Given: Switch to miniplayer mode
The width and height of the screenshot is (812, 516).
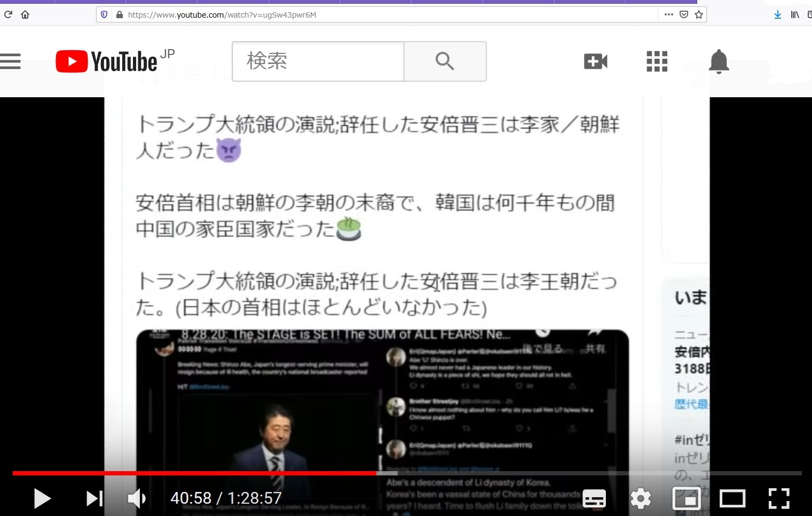Looking at the screenshot, I should point(687,498).
